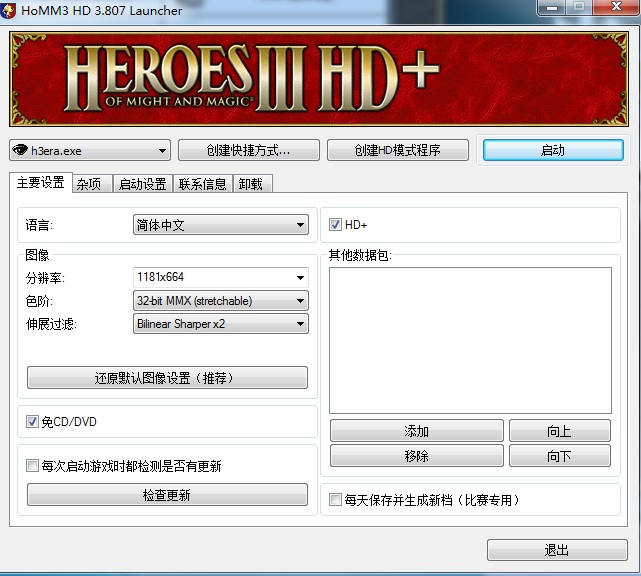Image resolution: width=641 pixels, height=576 pixels.
Task: Move data pack down with 向下
Action: [x=560, y=455]
